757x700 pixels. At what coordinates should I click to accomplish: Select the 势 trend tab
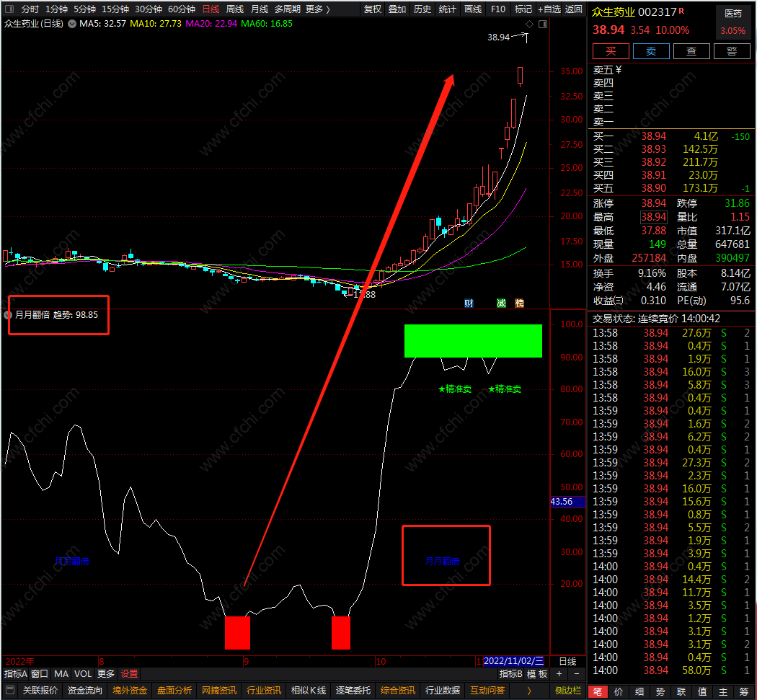[660, 692]
